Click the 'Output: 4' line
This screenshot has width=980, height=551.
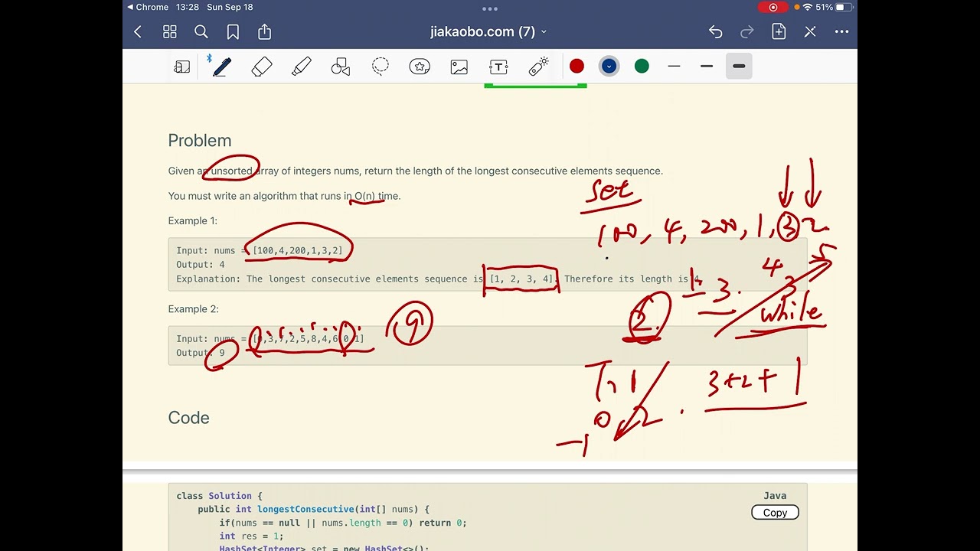(x=201, y=265)
